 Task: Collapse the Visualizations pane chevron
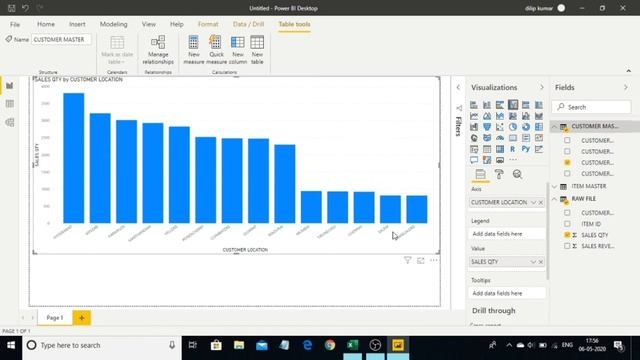click(x=542, y=87)
